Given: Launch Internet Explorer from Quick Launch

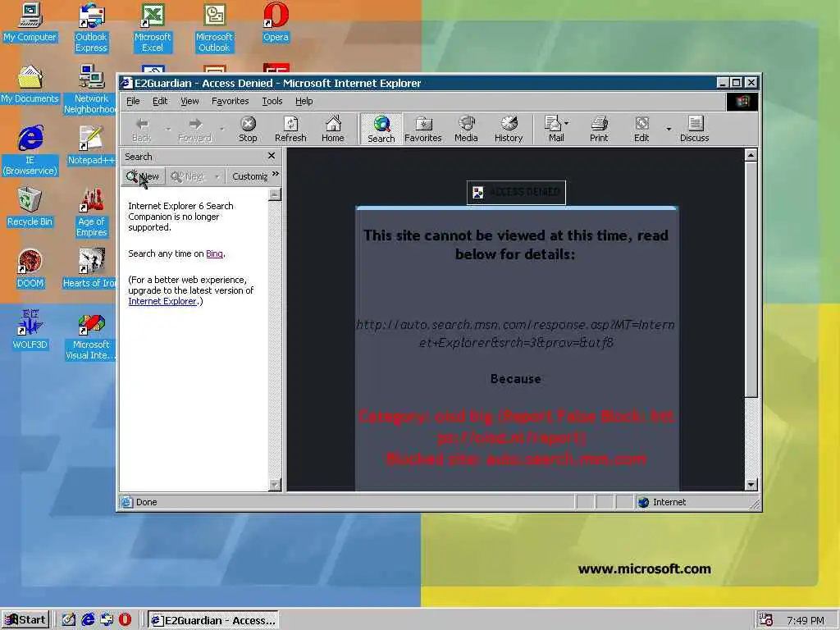Looking at the screenshot, I should [88, 620].
